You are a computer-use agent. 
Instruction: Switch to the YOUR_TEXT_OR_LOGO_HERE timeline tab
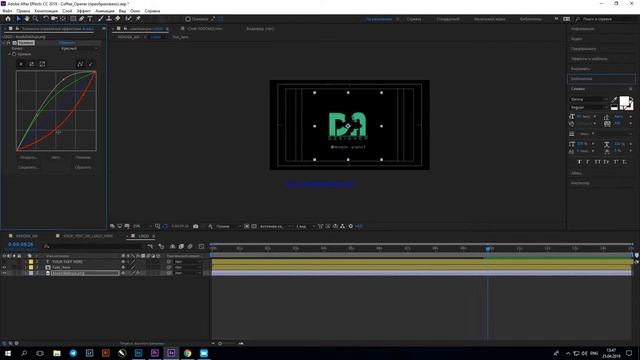[87, 236]
